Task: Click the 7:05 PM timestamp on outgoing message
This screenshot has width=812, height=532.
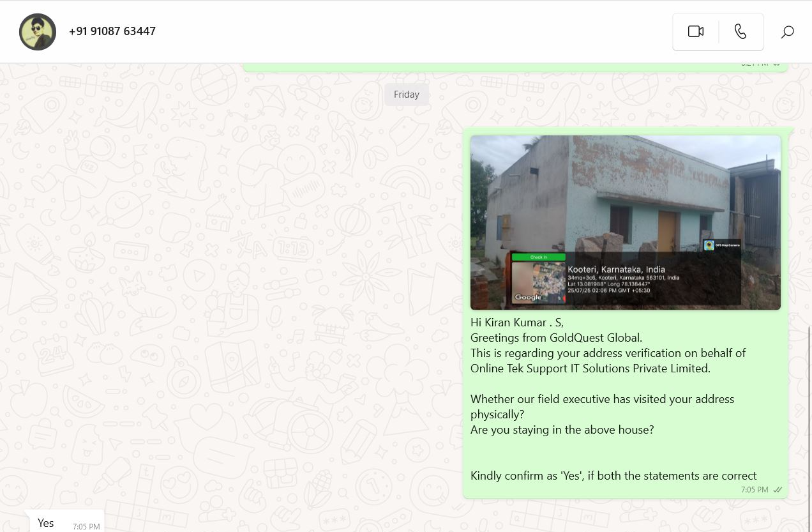Action: (x=755, y=490)
